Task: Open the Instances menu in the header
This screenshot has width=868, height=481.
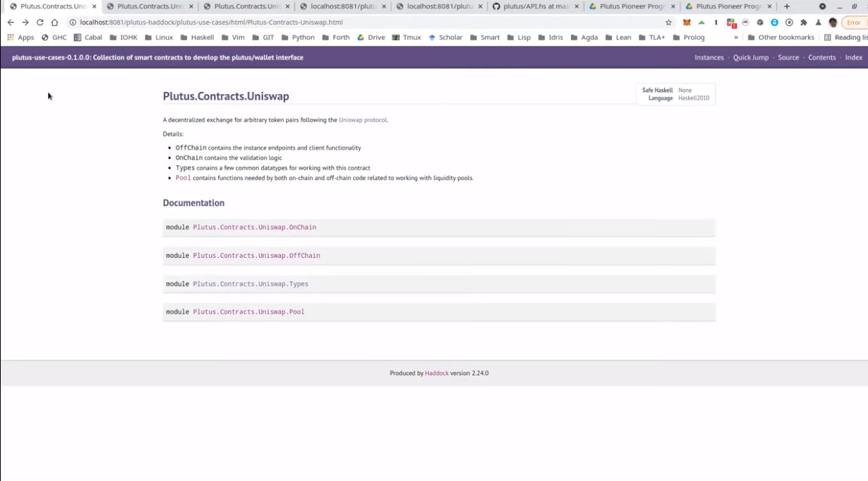Action: click(709, 57)
